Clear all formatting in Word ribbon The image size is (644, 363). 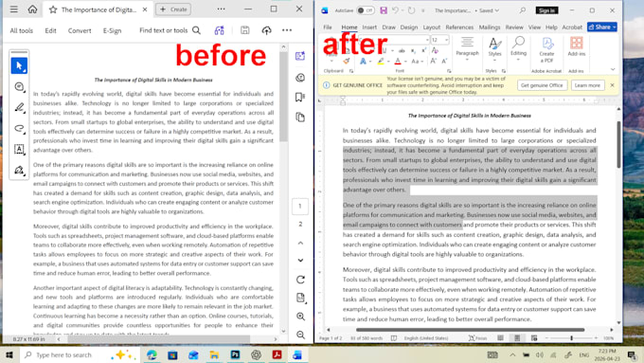(435, 50)
